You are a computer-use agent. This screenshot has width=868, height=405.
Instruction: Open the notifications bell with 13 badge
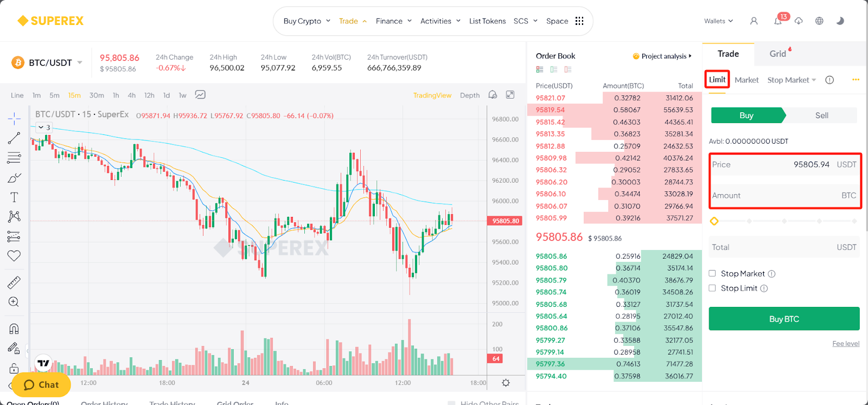778,21
